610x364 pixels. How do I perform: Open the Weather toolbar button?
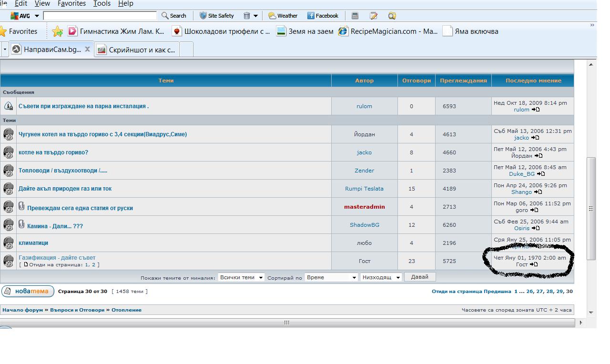pos(283,16)
